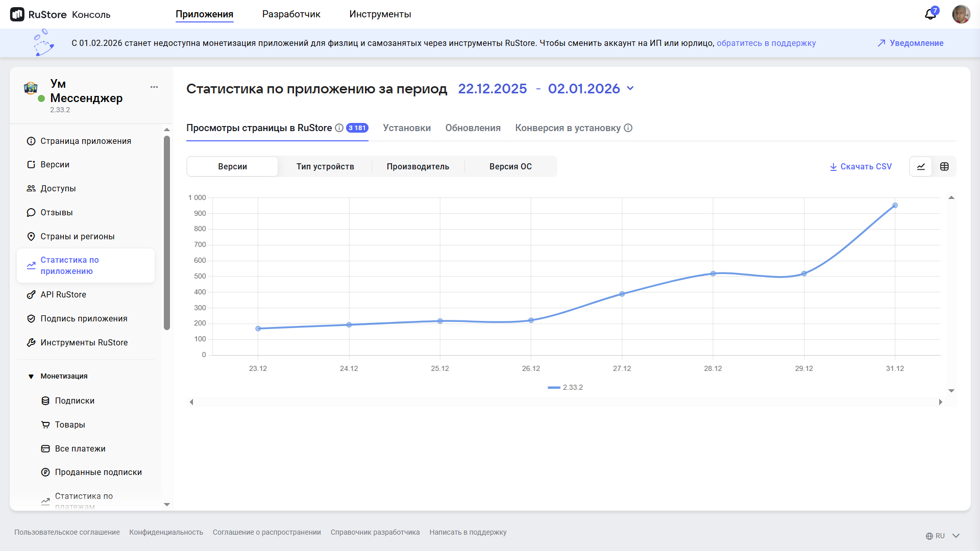Select the Тип устройств segment
The height and width of the screenshot is (551, 980).
[x=325, y=167]
